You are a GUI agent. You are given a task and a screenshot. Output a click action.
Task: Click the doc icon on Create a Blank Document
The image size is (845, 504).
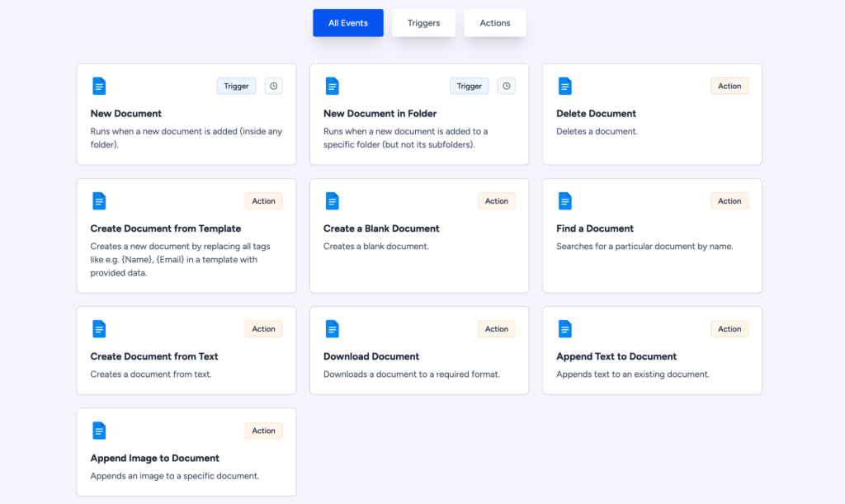click(332, 200)
